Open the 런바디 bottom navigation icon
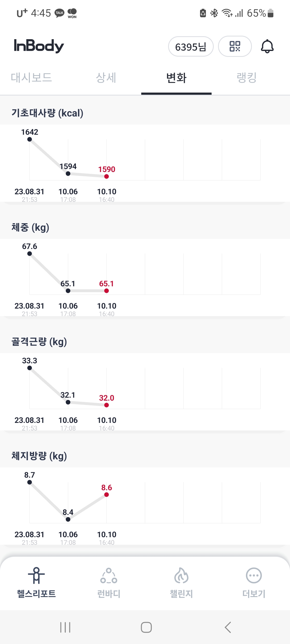 point(109,575)
